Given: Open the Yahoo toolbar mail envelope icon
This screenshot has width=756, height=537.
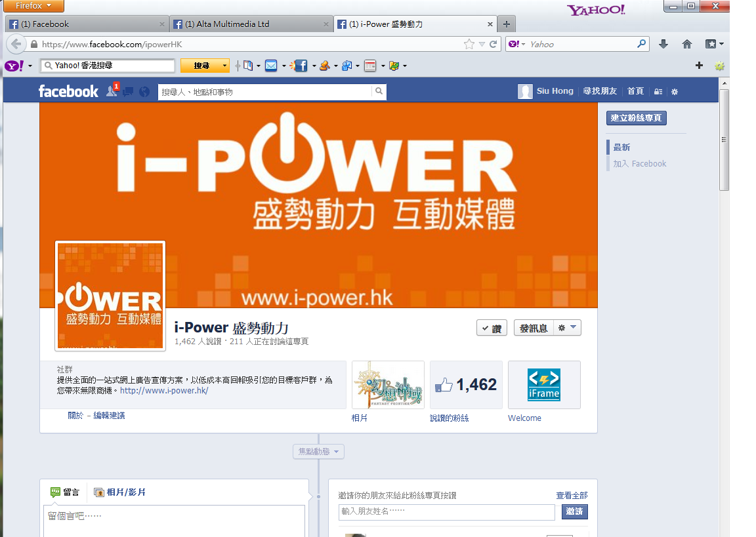Looking at the screenshot, I should [271, 66].
